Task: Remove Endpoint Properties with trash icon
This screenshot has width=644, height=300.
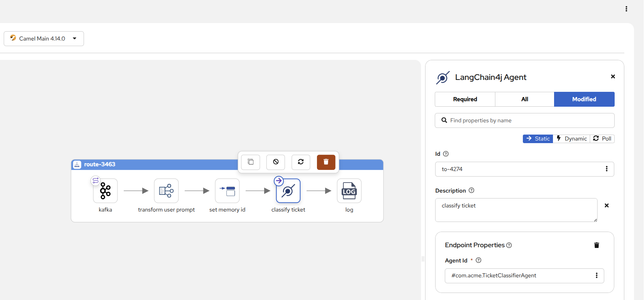Action: click(596, 245)
